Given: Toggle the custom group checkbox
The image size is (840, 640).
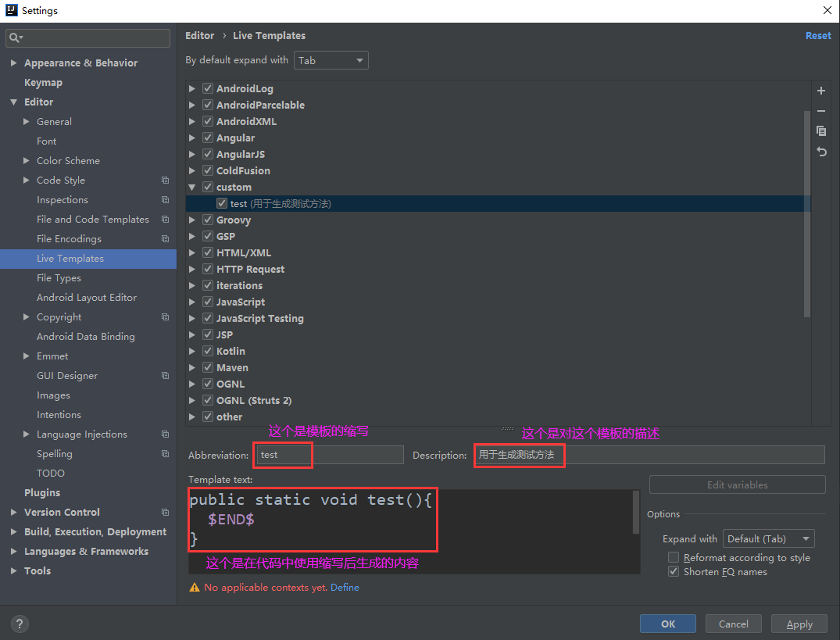Looking at the screenshot, I should click(208, 187).
